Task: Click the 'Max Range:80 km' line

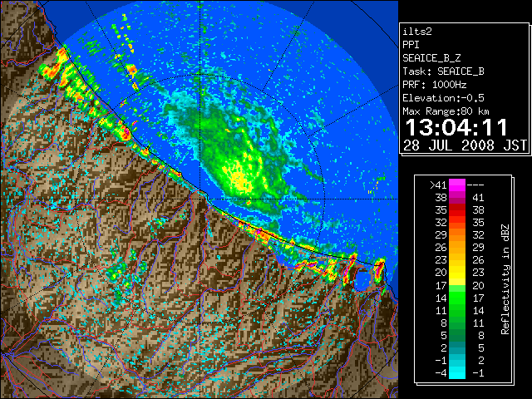Action: tap(446, 111)
